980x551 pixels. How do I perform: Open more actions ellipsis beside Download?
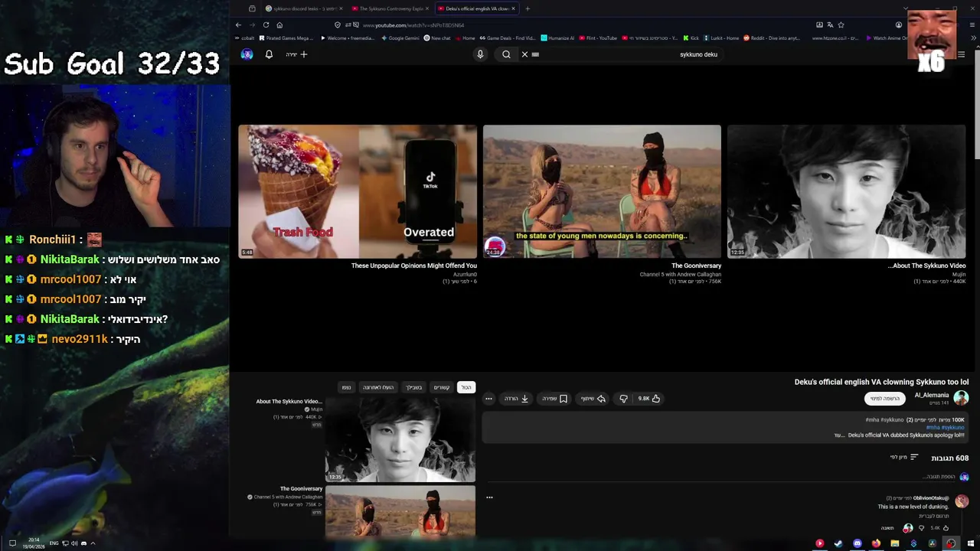[x=488, y=399]
